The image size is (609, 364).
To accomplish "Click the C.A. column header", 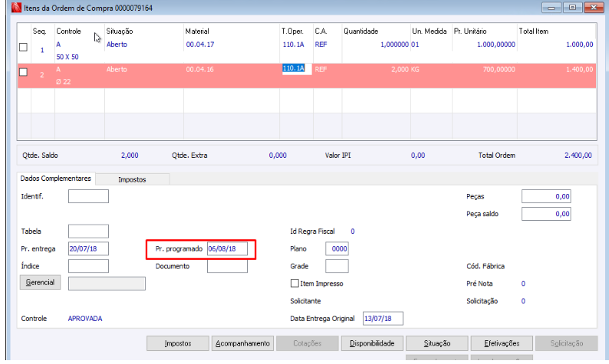I will tap(321, 31).
